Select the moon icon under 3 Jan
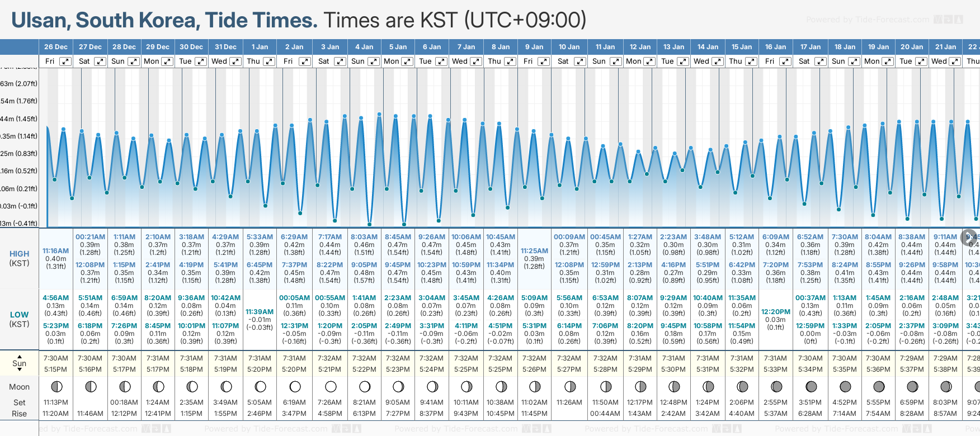 (331, 387)
